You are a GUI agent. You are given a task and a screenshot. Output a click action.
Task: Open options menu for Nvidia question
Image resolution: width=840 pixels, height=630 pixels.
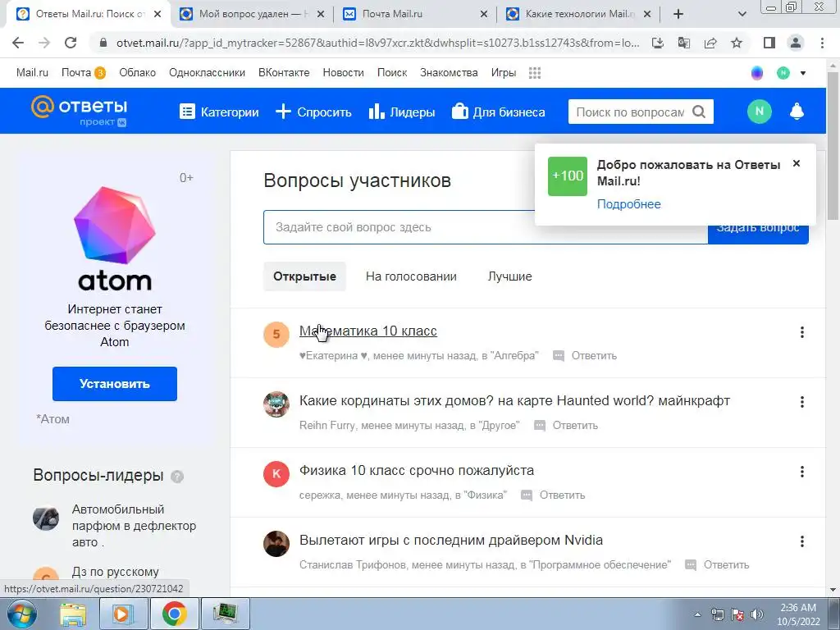(x=802, y=541)
